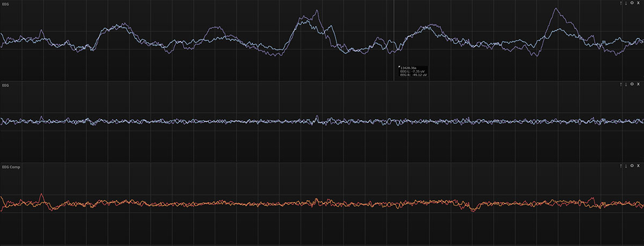The width and height of the screenshot is (644, 246).
Task: Move the top EEG panel down
Action: [x=626, y=3]
